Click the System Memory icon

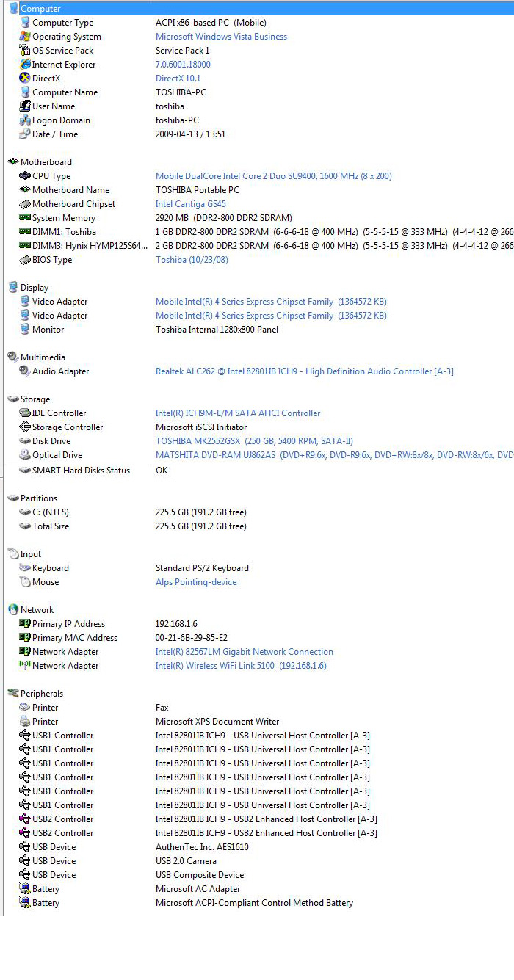25,218
